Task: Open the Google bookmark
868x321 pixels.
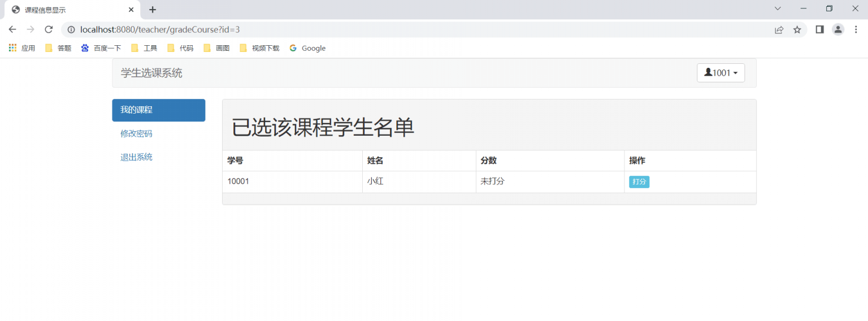Action: [x=307, y=48]
